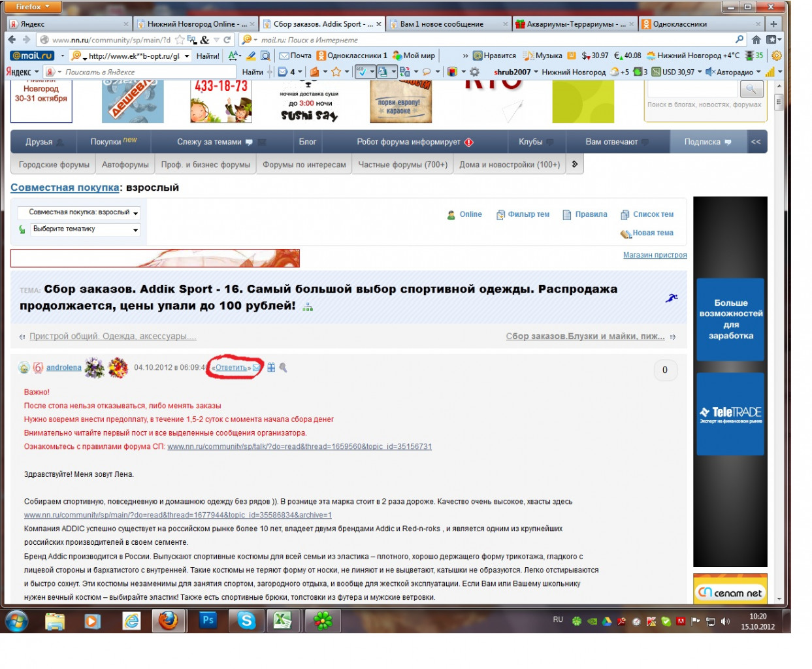Viewport: 812px width, 669px height.
Task: Open the Совместная покупка: взрослый dropdown
Action: [79, 212]
